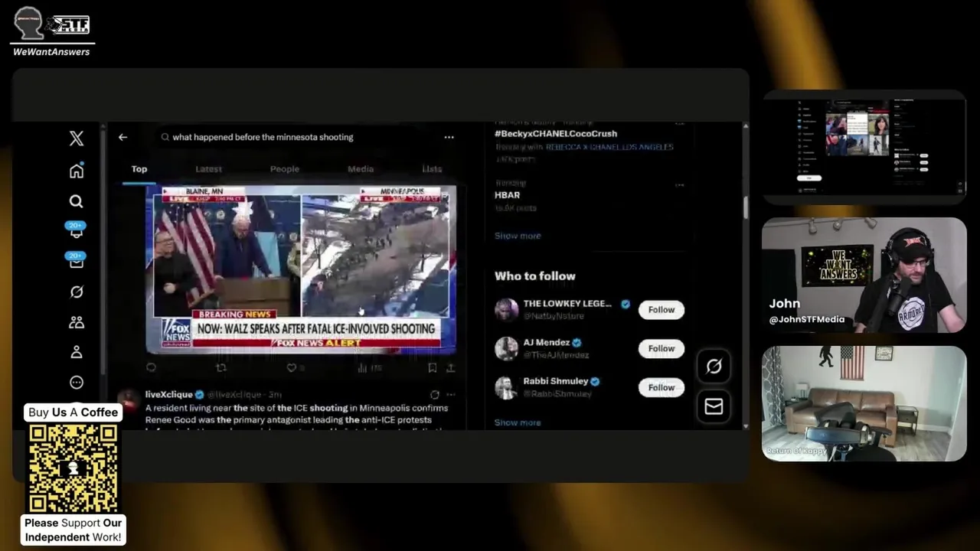Click the living room camera panel
Viewport: 980px width, 551px height.
point(864,403)
